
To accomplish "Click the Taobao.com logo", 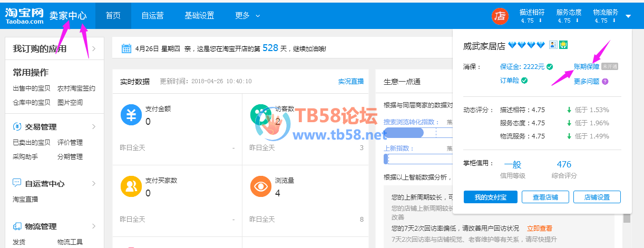I will (x=24, y=16).
